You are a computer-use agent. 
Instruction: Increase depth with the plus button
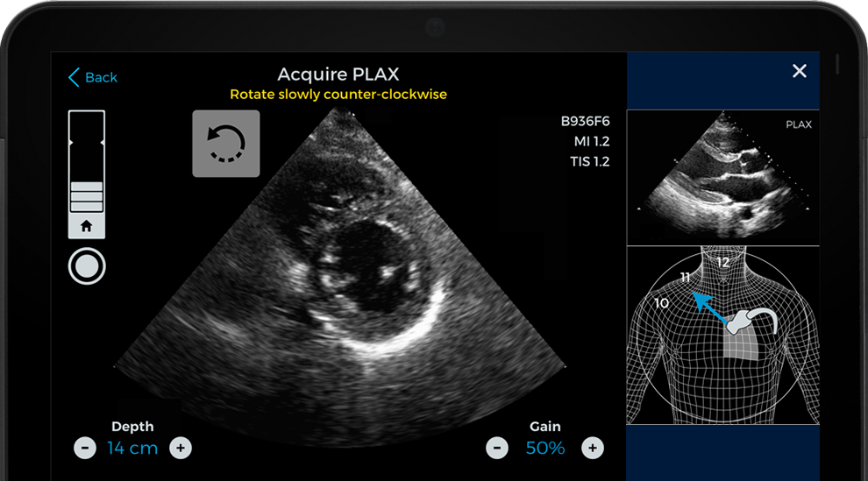[181, 448]
